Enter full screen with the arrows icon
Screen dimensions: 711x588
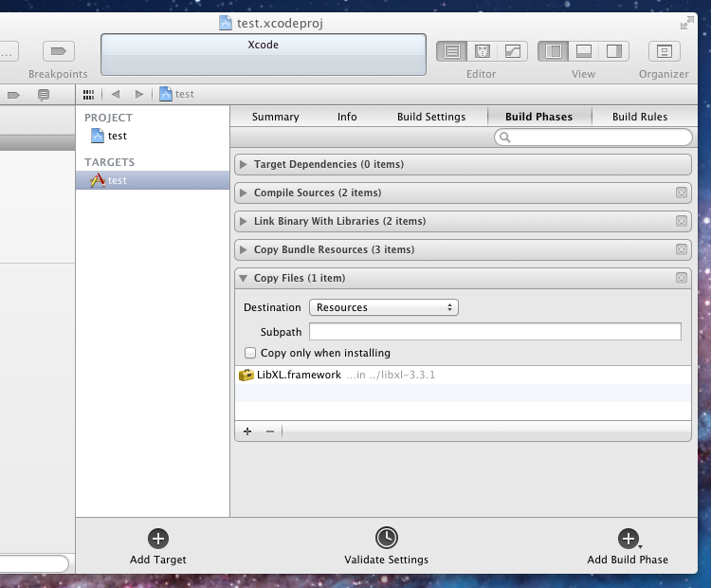pos(687,23)
